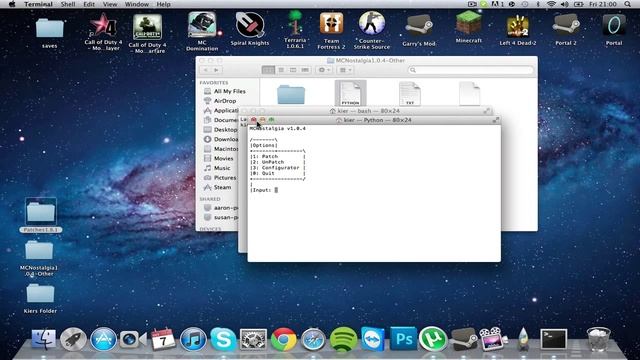Go back in Finder window

tap(206, 70)
